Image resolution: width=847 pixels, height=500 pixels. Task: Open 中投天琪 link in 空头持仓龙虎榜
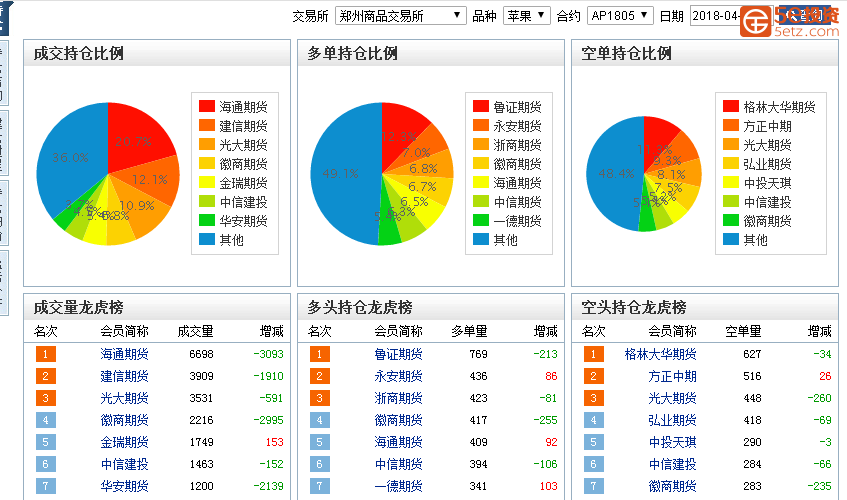coord(672,442)
